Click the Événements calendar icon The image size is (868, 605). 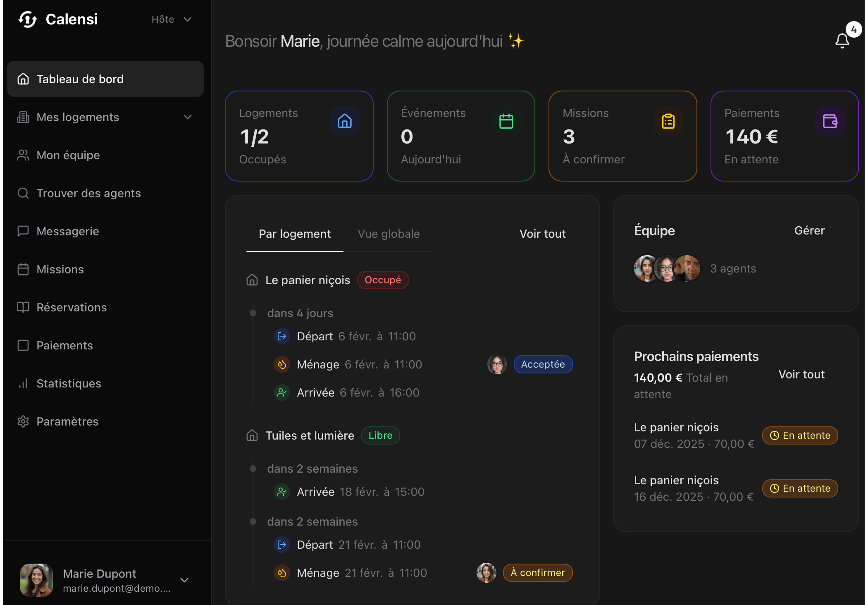click(x=506, y=121)
